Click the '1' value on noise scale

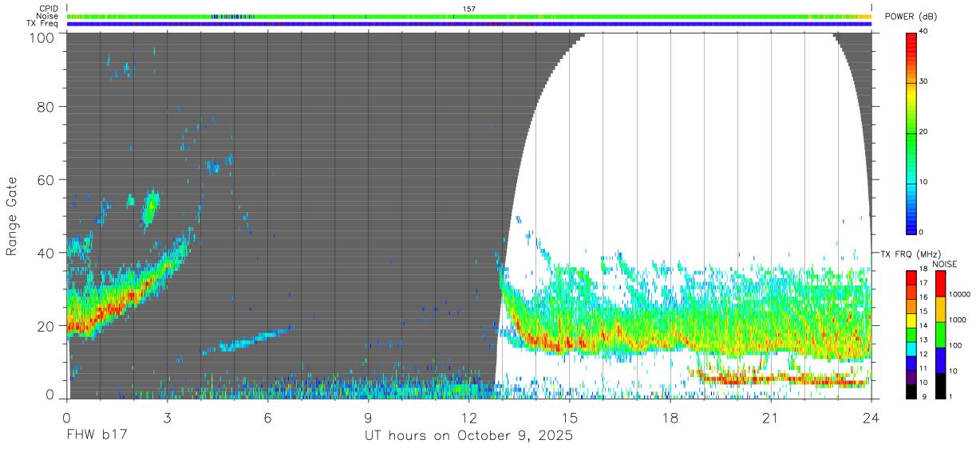950,396
